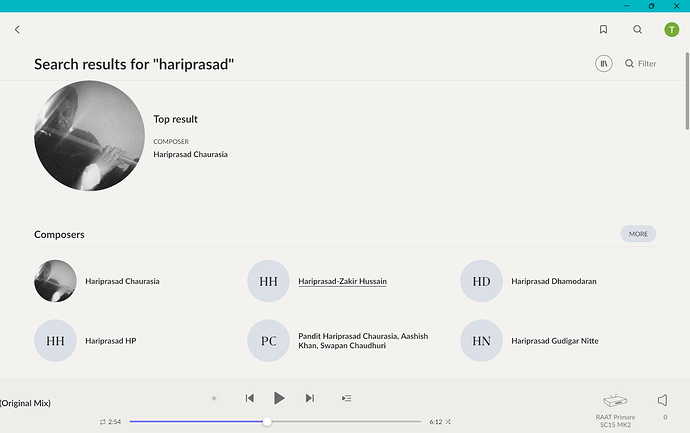Image resolution: width=690 pixels, height=433 pixels.
Task: Toggle shuffle icon next to 6:12
Action: pos(448,422)
